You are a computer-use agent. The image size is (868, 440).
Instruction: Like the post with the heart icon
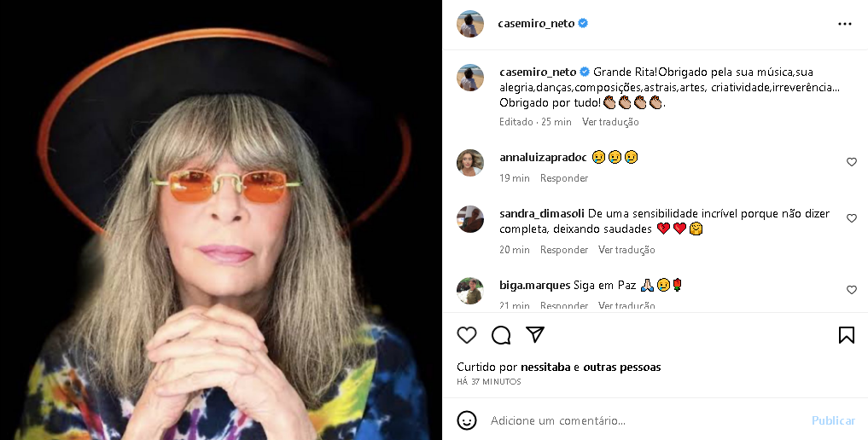click(x=467, y=335)
